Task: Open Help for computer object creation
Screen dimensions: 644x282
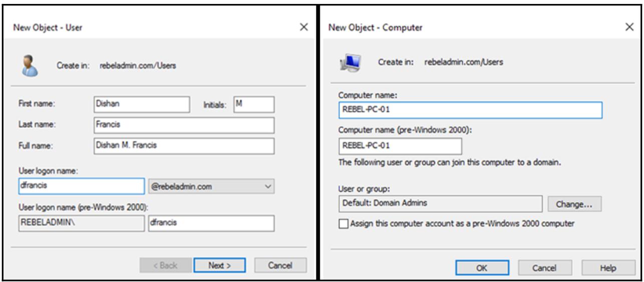Action: click(604, 268)
